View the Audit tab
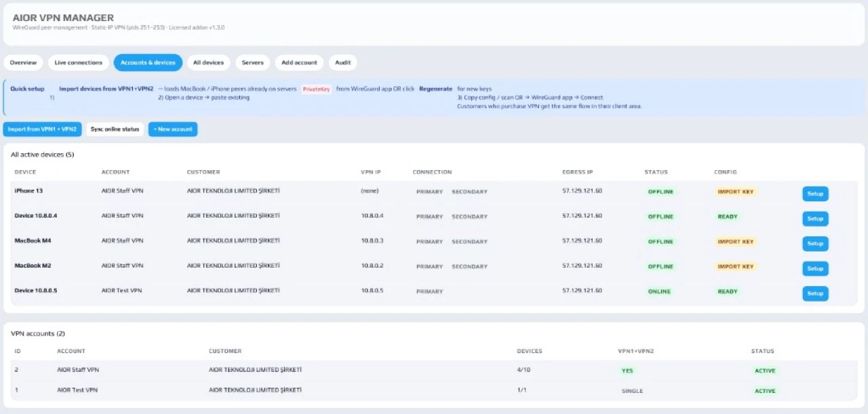The height and width of the screenshot is (414, 868). click(x=343, y=62)
